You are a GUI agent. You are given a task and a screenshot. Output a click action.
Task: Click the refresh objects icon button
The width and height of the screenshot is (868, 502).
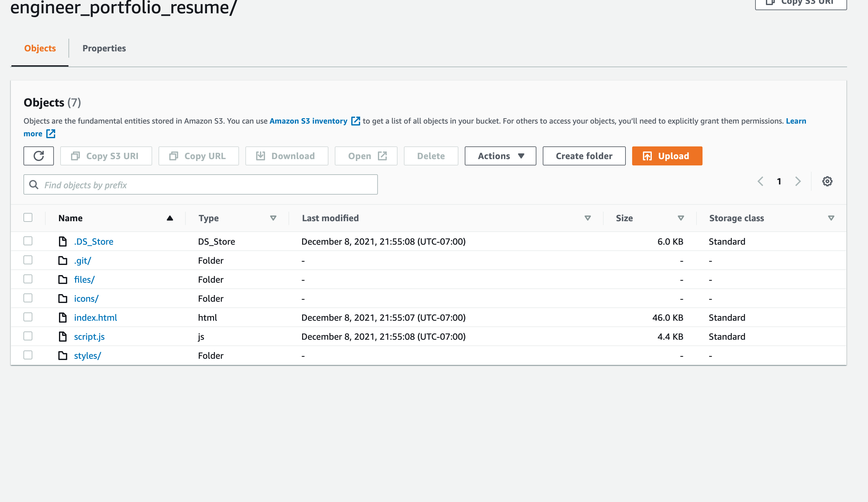[x=39, y=156]
